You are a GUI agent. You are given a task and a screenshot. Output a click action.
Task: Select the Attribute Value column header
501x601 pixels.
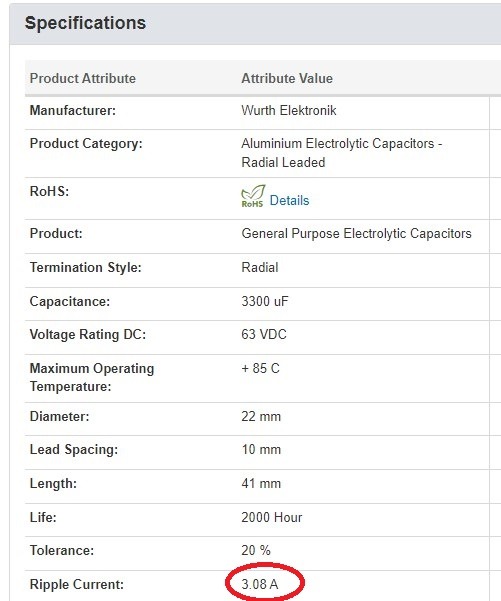tap(287, 78)
